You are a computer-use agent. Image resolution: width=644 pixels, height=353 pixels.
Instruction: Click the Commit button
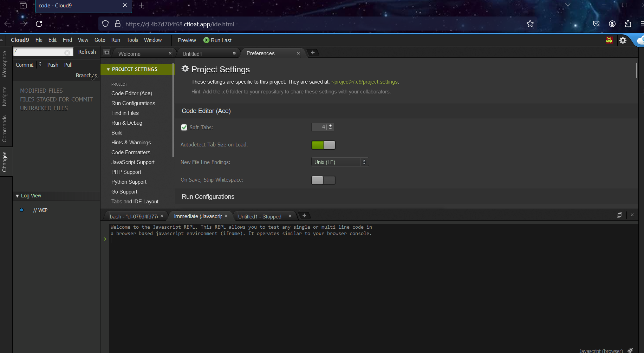coord(25,65)
